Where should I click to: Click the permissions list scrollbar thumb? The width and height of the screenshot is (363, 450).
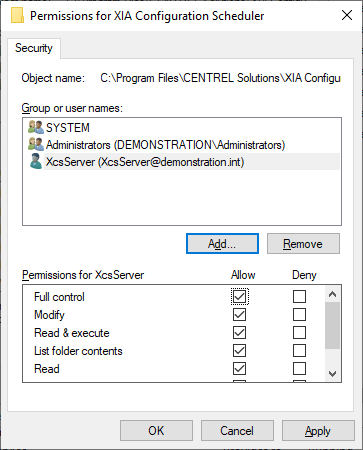(x=332, y=326)
